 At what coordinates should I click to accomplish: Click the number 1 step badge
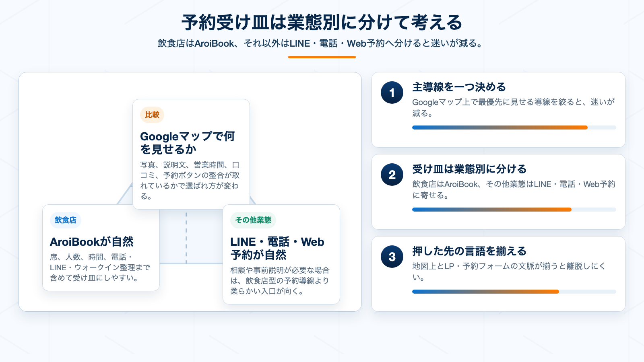pos(392,93)
